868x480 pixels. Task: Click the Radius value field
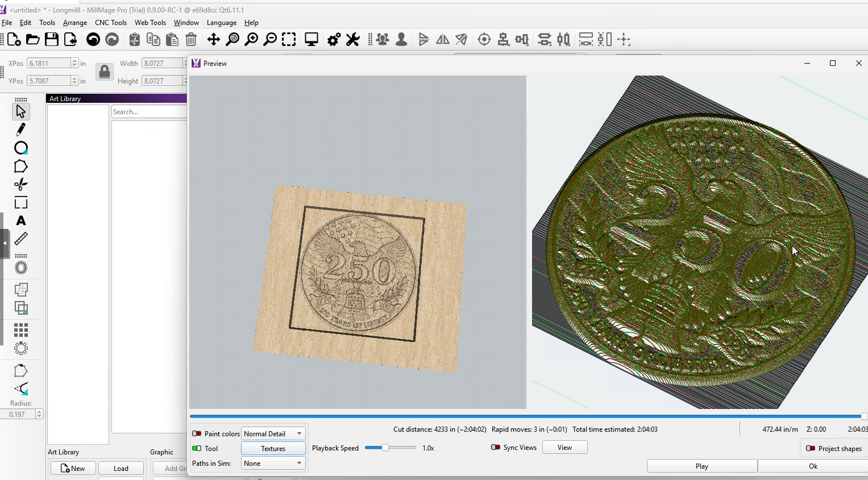(x=18, y=414)
